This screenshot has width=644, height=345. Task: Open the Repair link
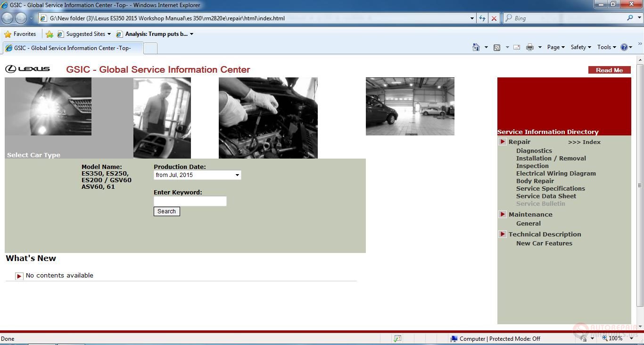(x=519, y=142)
